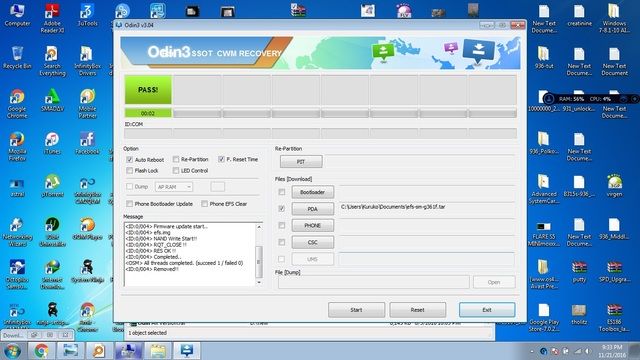Open Advanced SystemCare desktop icon
Screen dimensions: 640x360
pos(544,189)
